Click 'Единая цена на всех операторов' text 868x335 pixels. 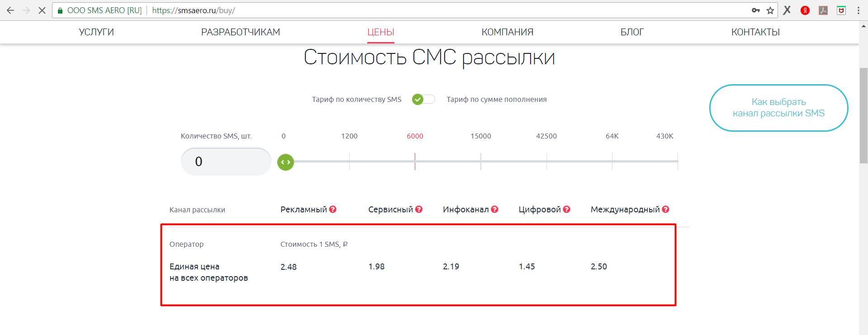[x=209, y=272]
